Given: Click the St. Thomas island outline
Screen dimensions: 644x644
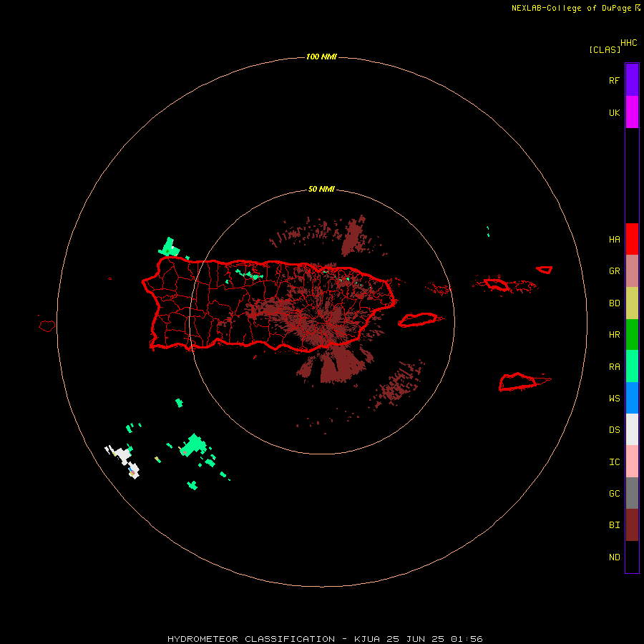Looking at the screenshot, I should [x=496, y=284].
